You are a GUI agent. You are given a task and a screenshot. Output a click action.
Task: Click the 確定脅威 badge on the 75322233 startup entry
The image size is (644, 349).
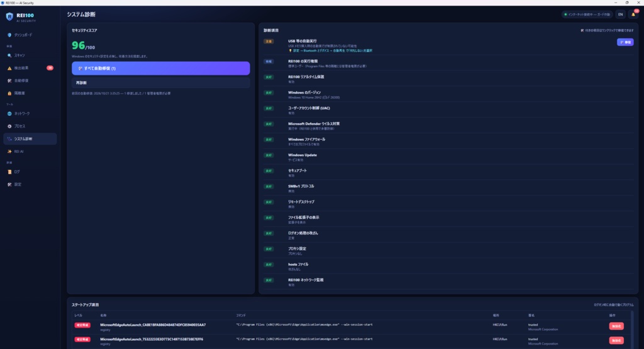pyautogui.click(x=82, y=340)
